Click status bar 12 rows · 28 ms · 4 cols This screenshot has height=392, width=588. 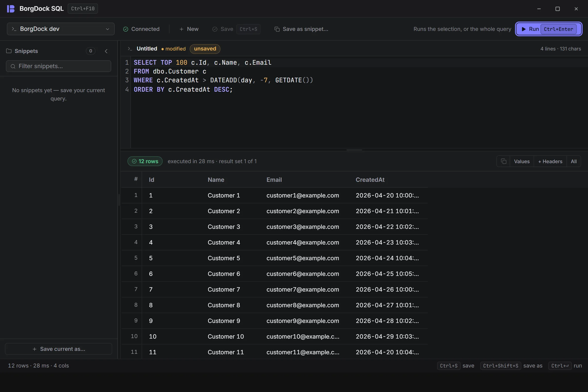coord(38,366)
